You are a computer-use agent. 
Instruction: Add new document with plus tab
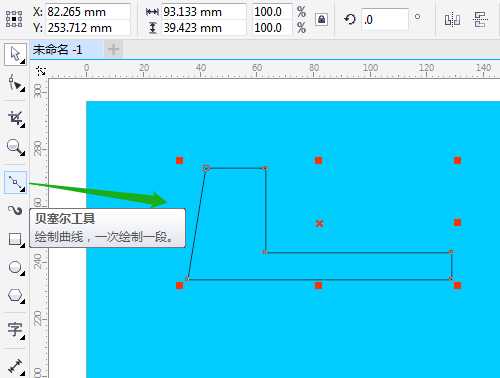click(x=113, y=50)
